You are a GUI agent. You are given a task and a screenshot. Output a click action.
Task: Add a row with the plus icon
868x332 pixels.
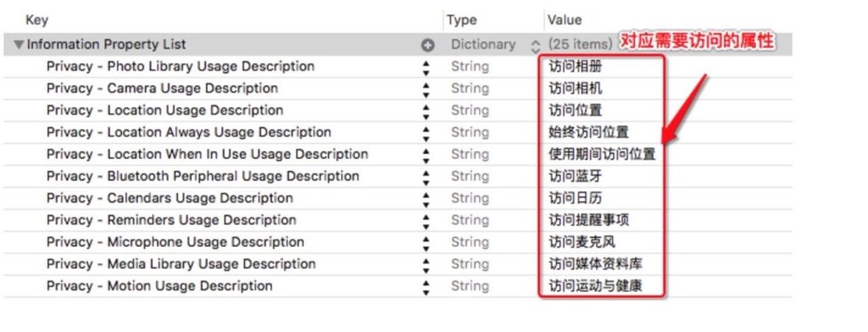coord(427,45)
